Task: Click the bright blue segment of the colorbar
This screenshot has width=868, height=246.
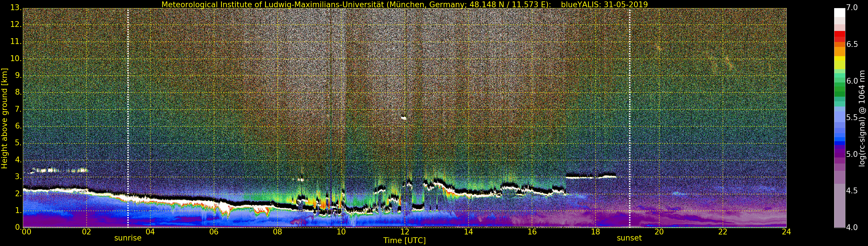Action: pos(840,139)
